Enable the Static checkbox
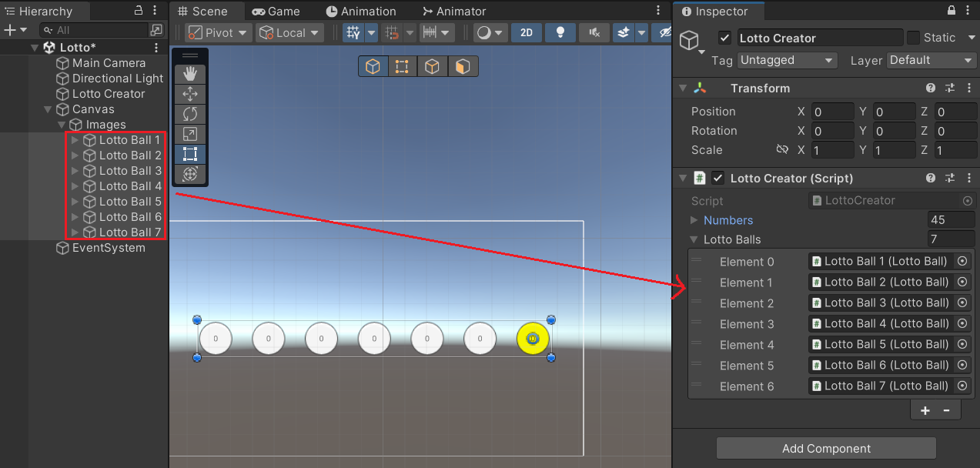The height and width of the screenshot is (468, 980). pyautogui.click(x=913, y=38)
